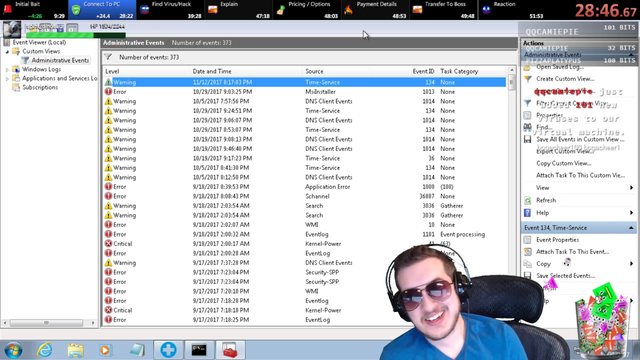
Task: Click Attach Task To This Custom View
Action: pyautogui.click(x=580, y=176)
